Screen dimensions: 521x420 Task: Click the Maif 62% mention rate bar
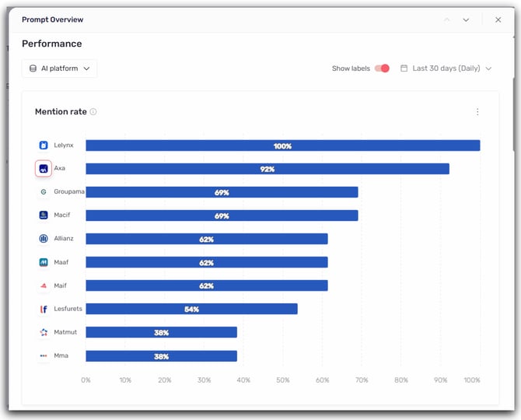tap(207, 285)
